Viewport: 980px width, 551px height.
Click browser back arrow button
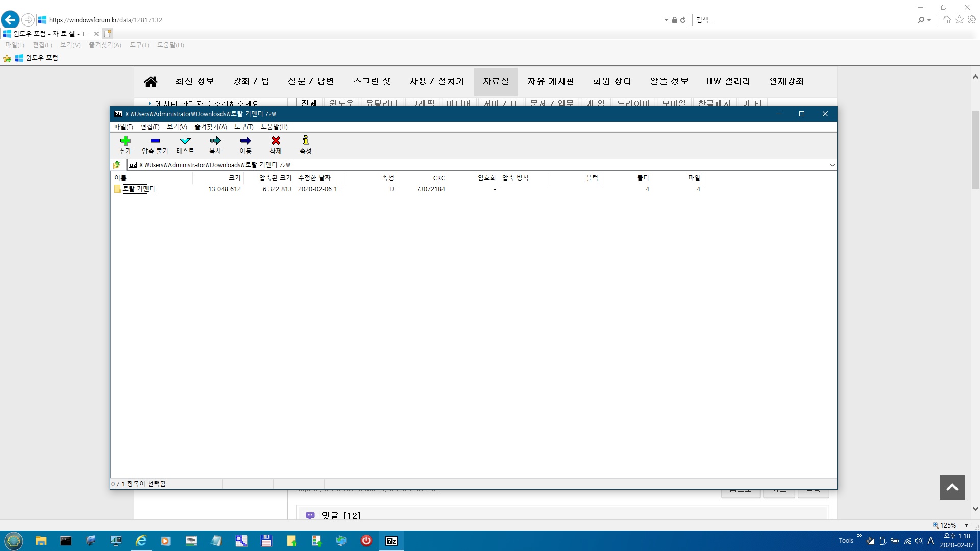tap(10, 20)
